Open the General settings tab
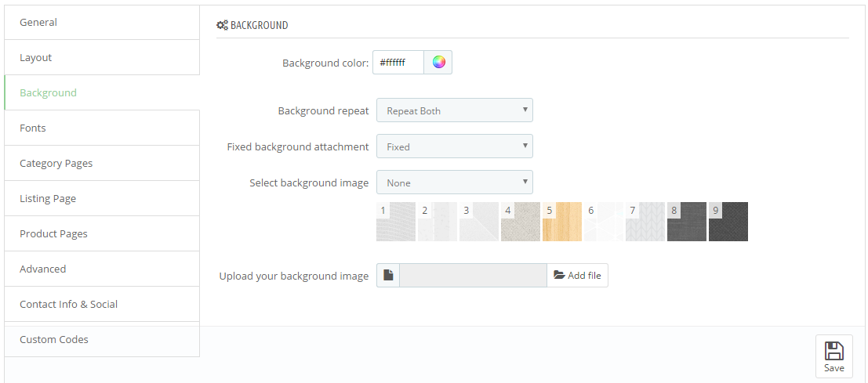This screenshot has height=383, width=868. 102,22
